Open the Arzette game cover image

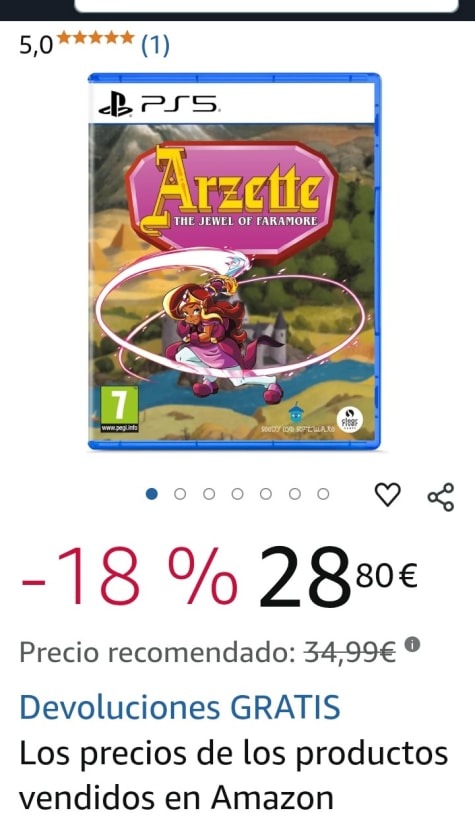(234, 262)
